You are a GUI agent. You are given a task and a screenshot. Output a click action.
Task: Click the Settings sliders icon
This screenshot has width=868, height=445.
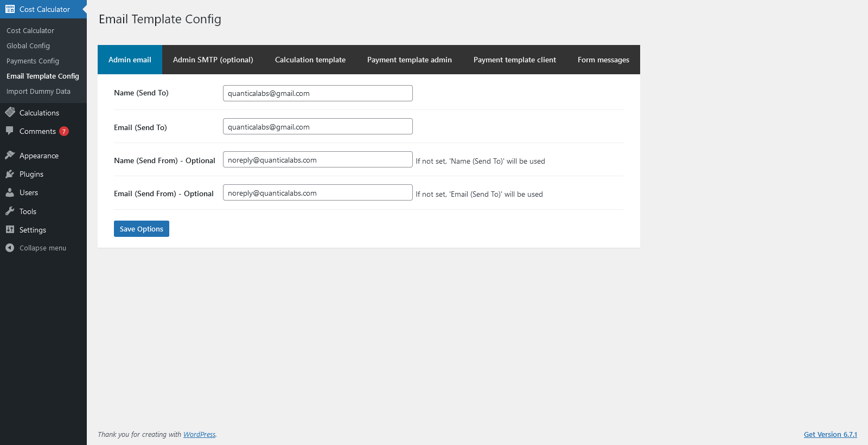(x=10, y=230)
